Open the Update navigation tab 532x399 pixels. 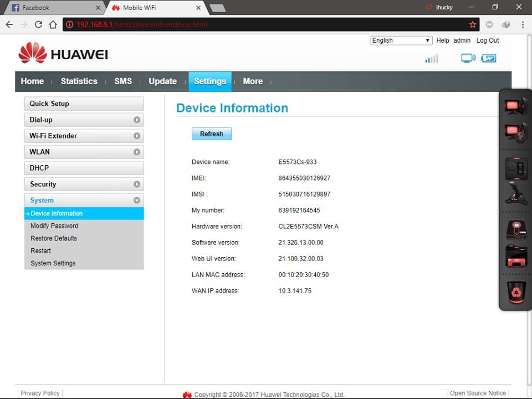coord(162,81)
